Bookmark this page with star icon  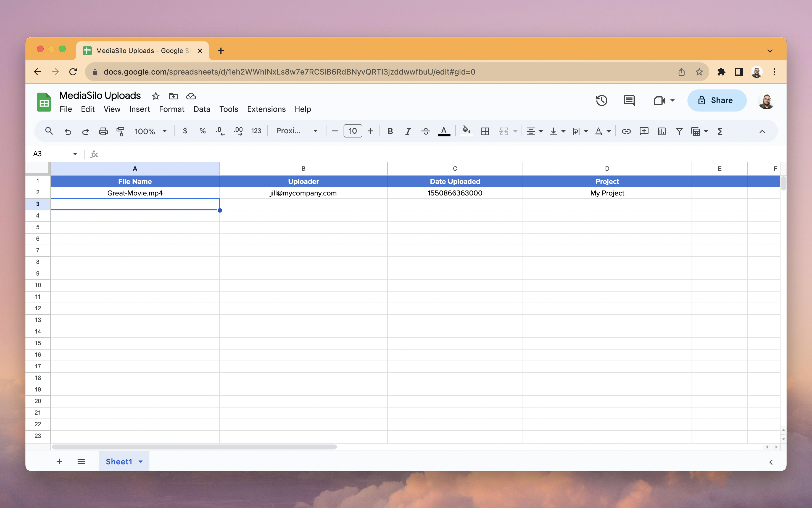(699, 72)
